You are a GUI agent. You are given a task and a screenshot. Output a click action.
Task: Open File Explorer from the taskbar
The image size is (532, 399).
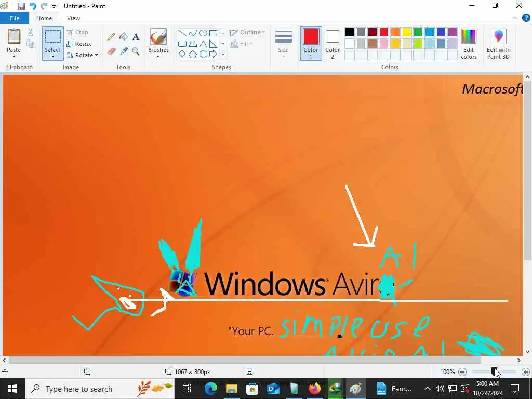tap(231, 389)
